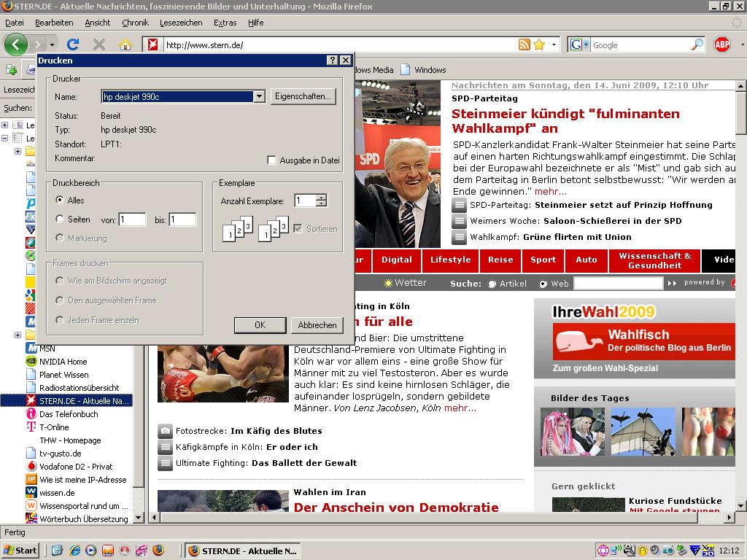
Task: Open the Extras menu
Action: pyautogui.click(x=225, y=23)
